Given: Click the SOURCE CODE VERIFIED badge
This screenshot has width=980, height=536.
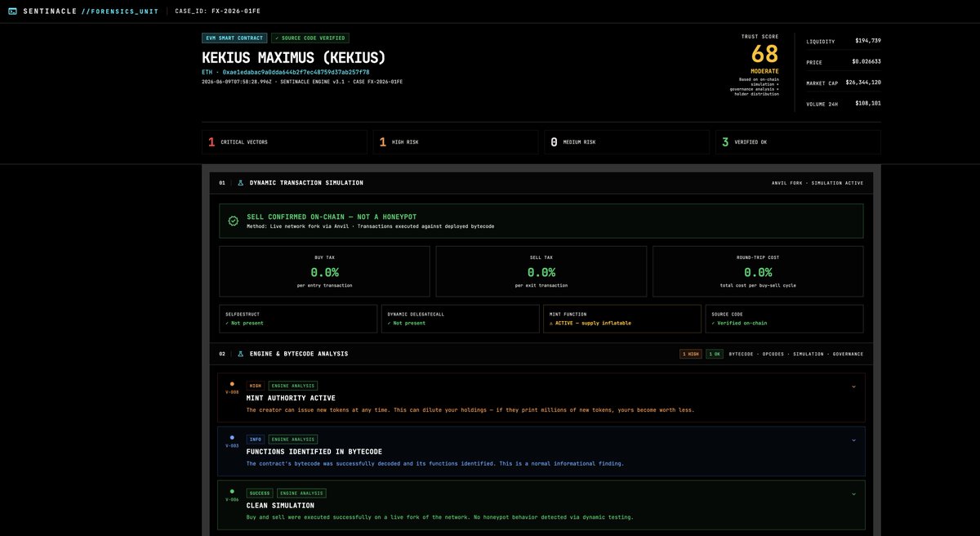Looking at the screenshot, I should click(x=311, y=38).
